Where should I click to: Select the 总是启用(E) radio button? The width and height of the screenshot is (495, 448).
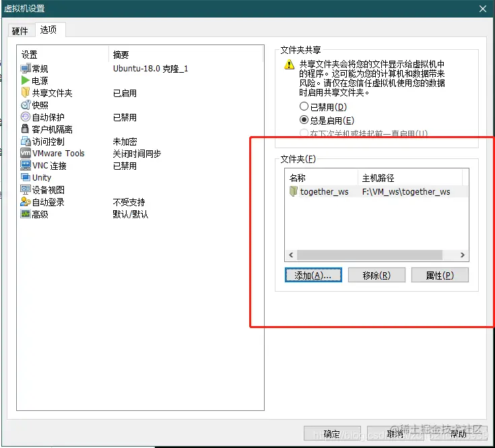coord(304,120)
